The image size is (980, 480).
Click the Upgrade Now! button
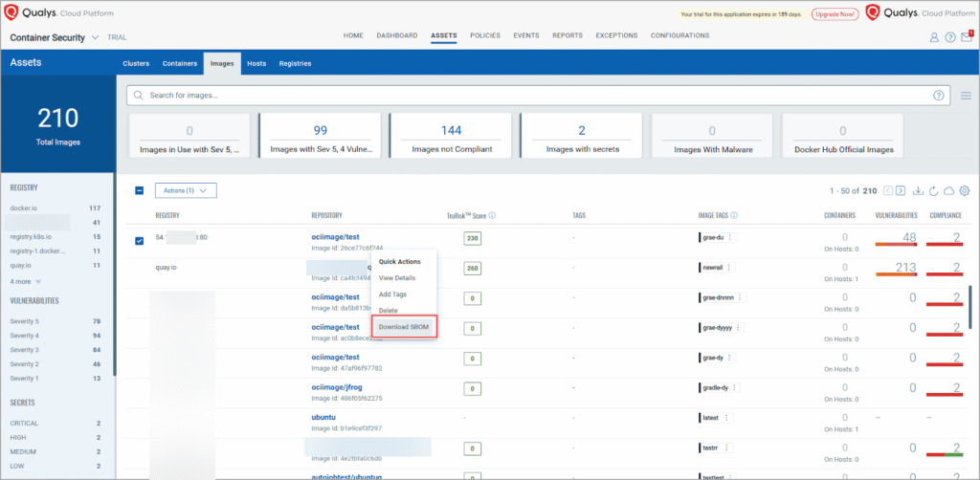[x=835, y=13]
